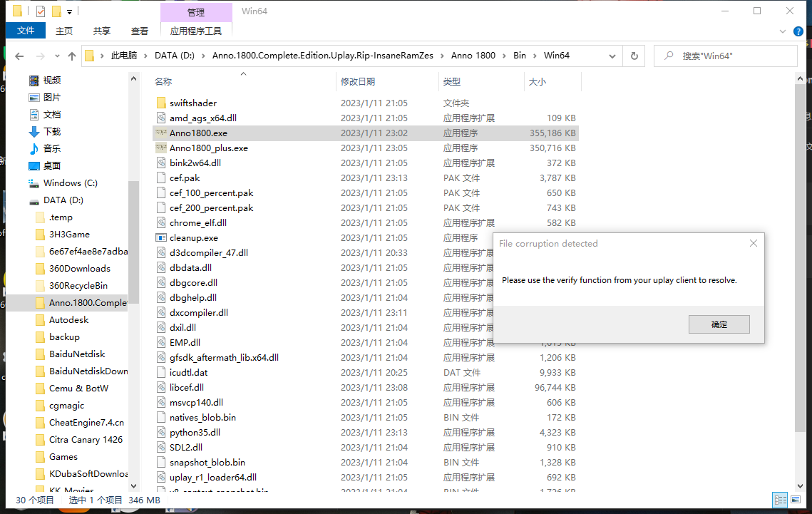
Task: Refresh the current folder listing
Action: pyautogui.click(x=634, y=56)
